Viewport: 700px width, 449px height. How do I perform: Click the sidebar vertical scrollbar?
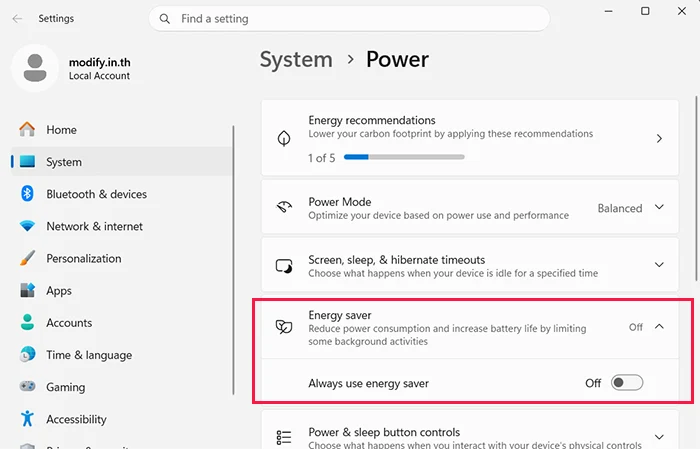point(233,260)
